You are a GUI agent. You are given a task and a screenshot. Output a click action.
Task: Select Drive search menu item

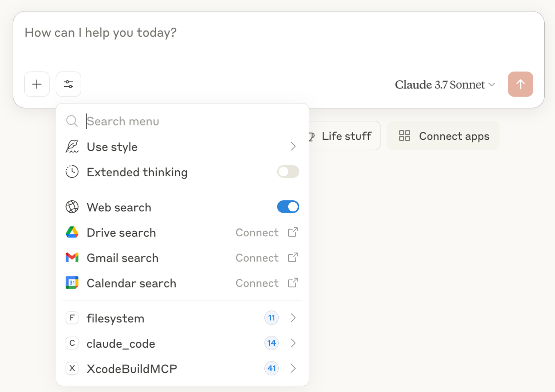[182, 232]
